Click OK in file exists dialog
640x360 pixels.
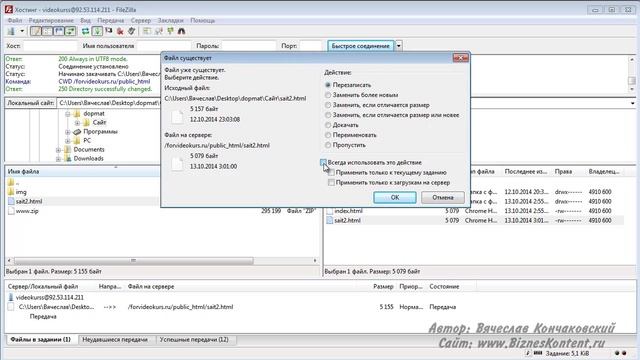tap(395, 198)
